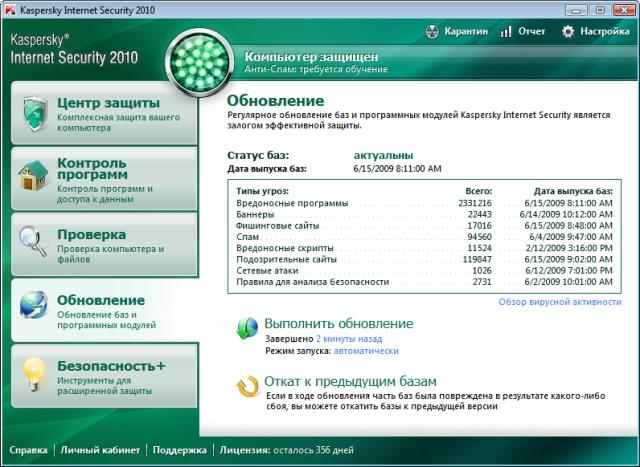Click the quarantine radiation icon
640x467 pixels.
[432, 31]
